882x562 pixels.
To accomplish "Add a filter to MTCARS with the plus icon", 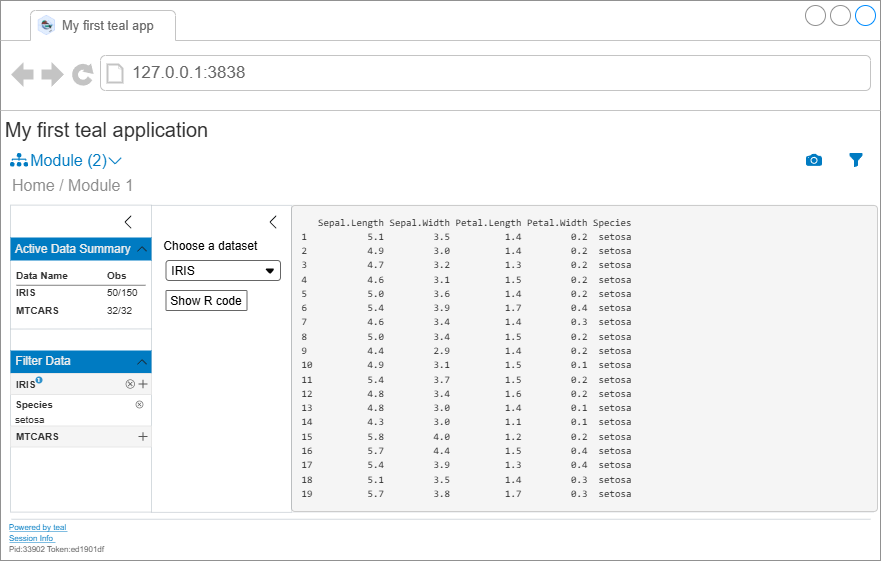I will click(143, 437).
